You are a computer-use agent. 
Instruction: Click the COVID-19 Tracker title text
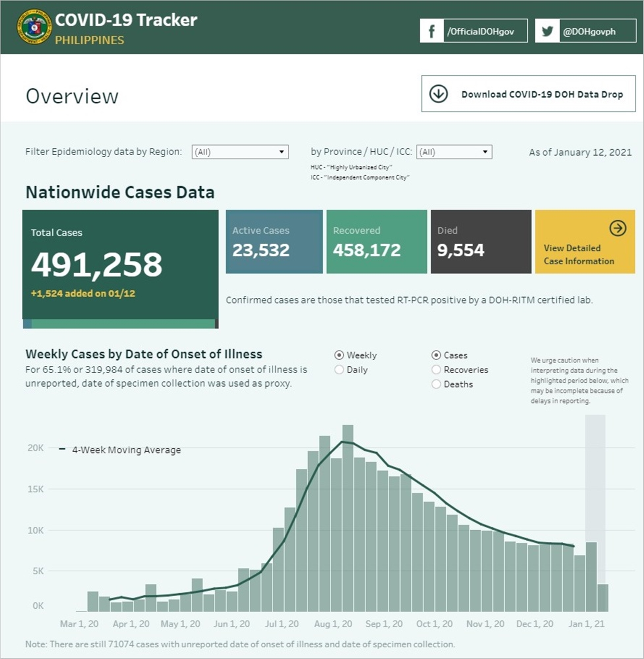[x=126, y=20]
